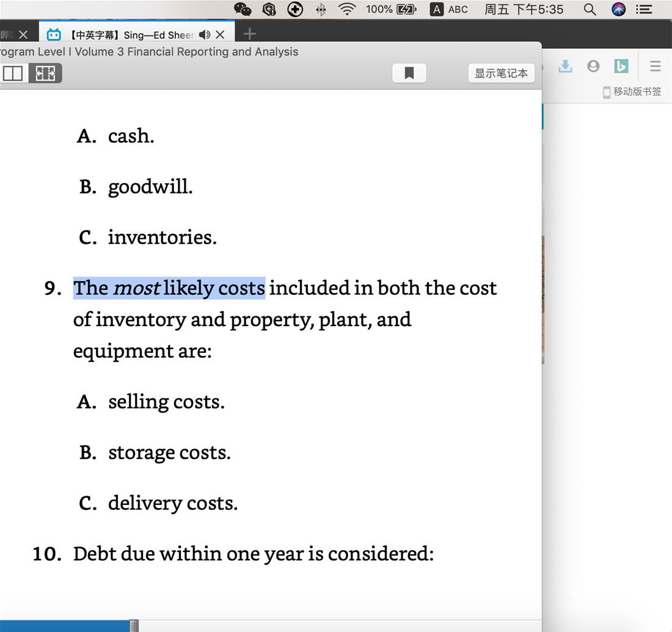Click answer 'delivery costs.'

coord(173,503)
